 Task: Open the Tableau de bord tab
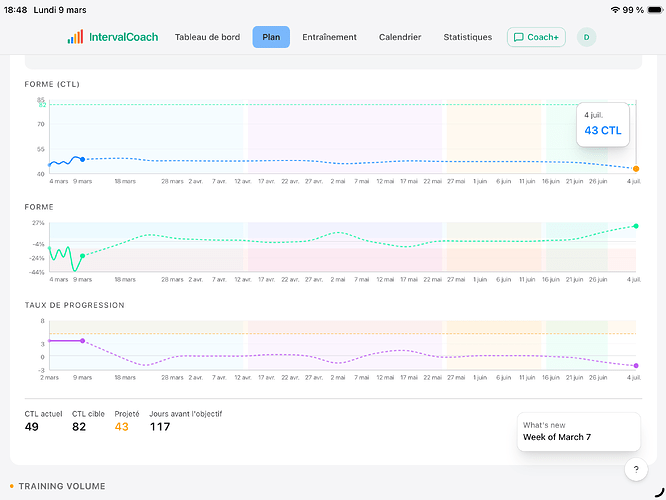207,37
